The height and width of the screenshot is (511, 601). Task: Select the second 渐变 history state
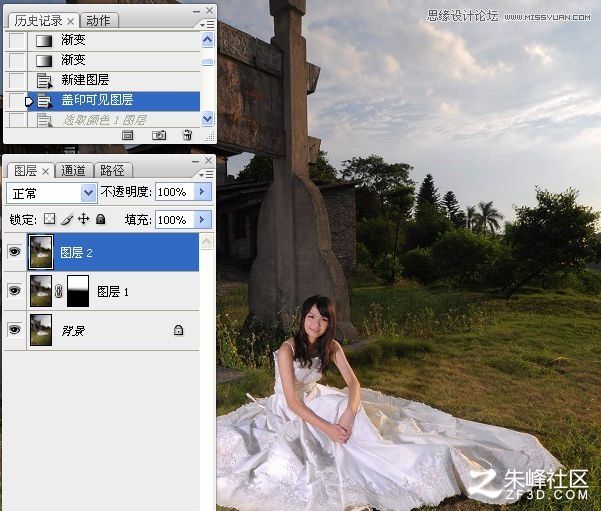(114, 60)
